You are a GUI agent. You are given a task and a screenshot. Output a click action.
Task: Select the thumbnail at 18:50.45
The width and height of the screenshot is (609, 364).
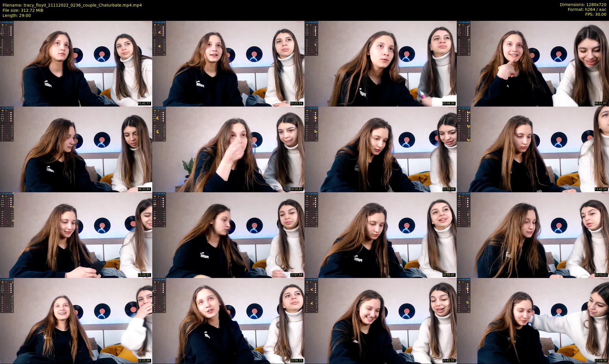(380, 235)
